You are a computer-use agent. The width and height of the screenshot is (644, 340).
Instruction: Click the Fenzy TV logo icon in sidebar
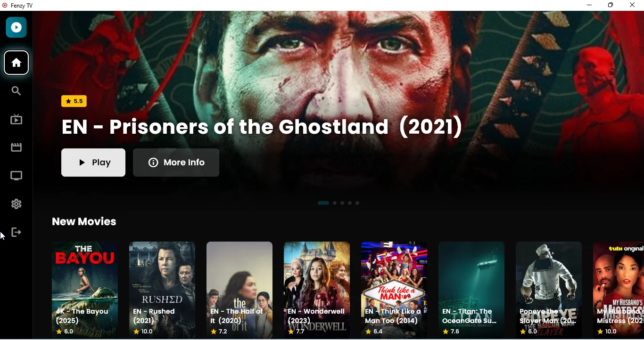[x=16, y=28]
